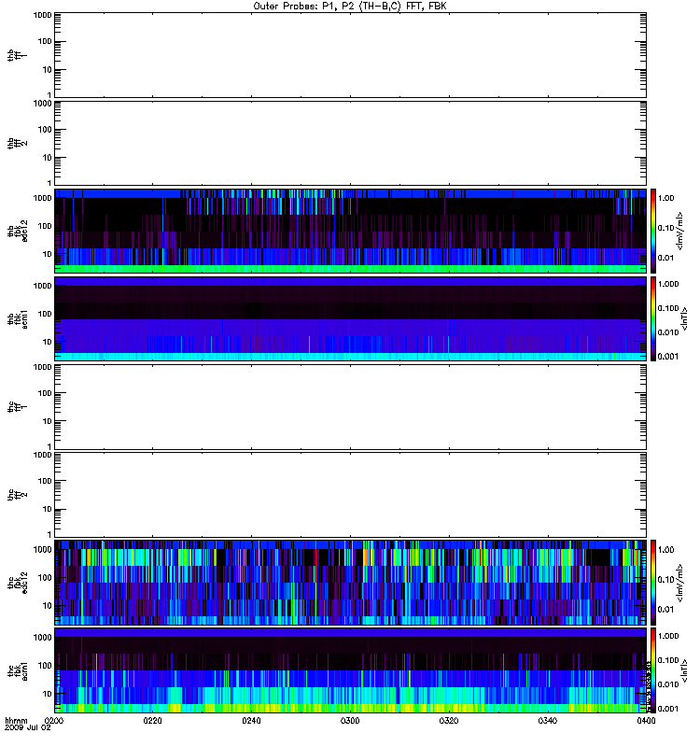Click the thb fbk scm1 spectrogram panel

pyautogui.click(x=350, y=318)
